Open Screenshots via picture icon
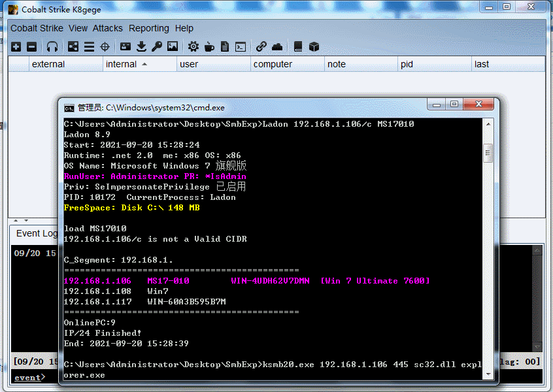553x392 pixels. point(173,46)
